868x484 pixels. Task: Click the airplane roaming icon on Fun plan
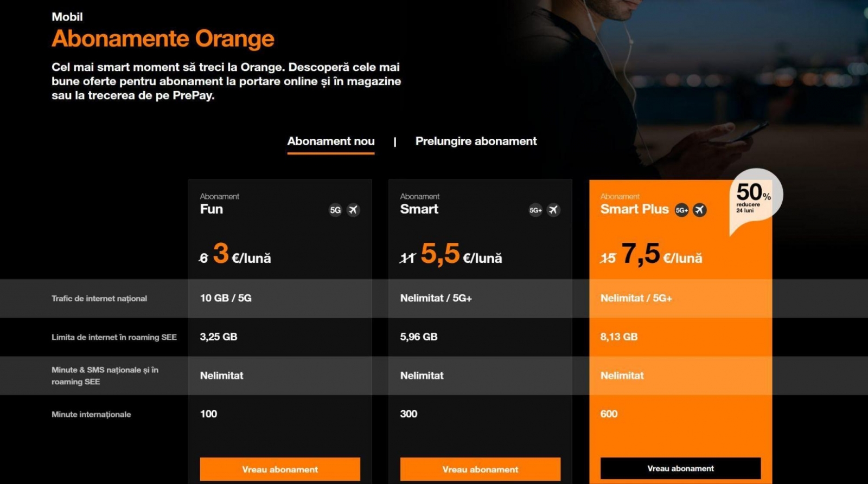pos(353,210)
